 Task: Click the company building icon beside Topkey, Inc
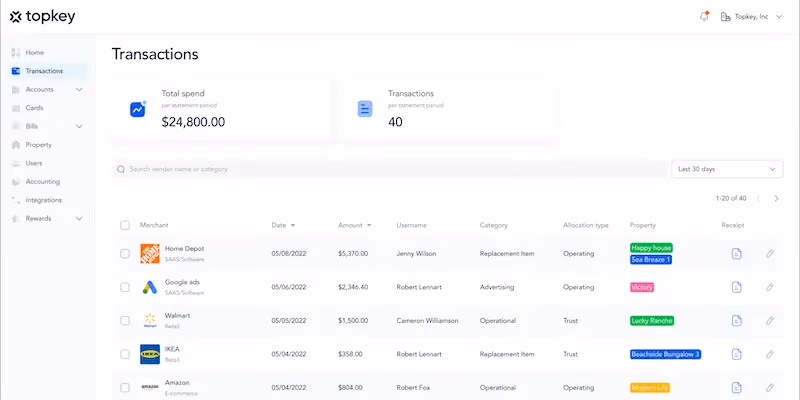tap(725, 17)
